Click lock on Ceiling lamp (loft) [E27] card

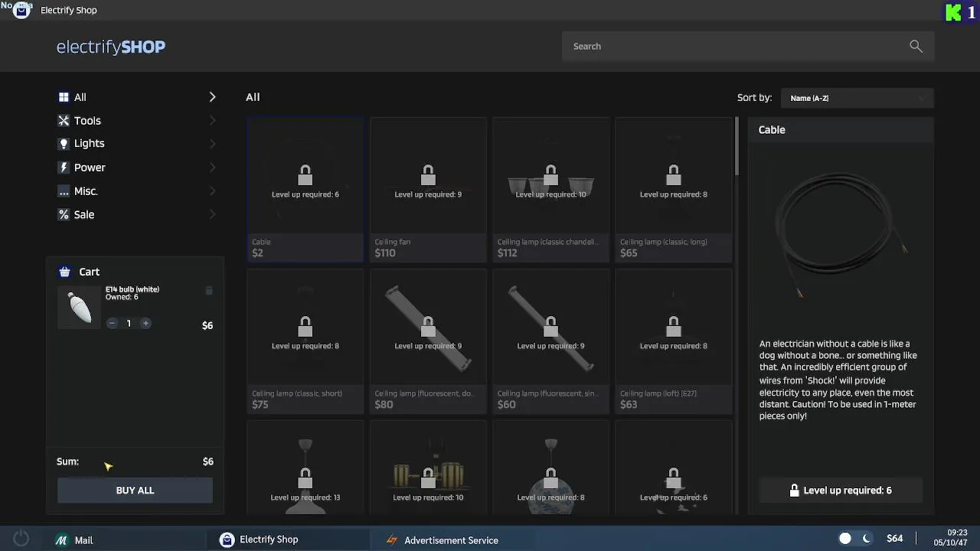[x=673, y=327]
